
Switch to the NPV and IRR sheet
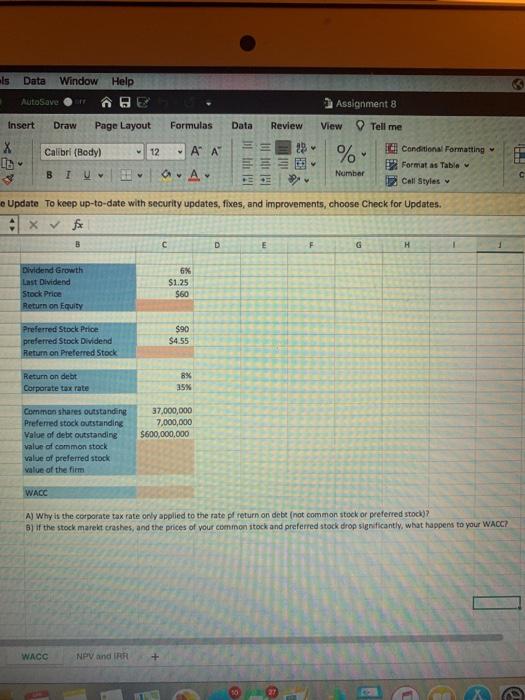point(102,656)
